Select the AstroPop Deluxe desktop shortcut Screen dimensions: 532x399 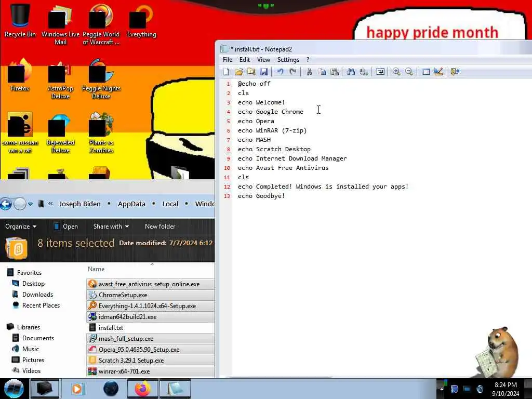coord(60,79)
